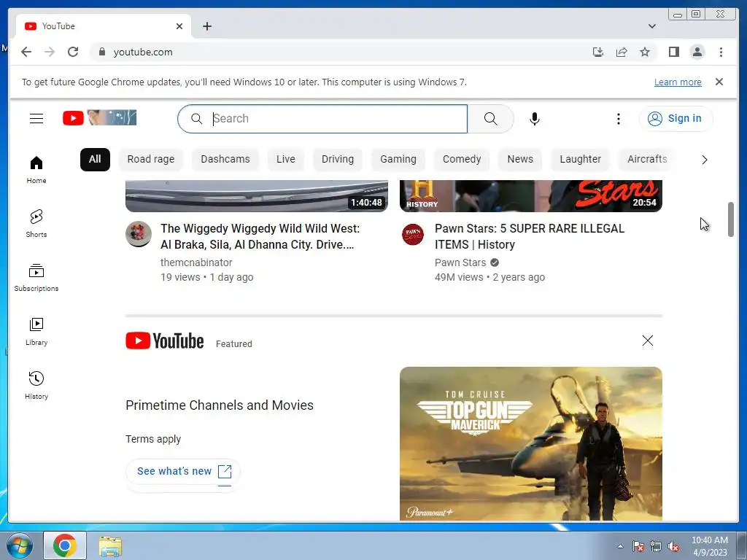This screenshot has width=747, height=560.
Task: Close the YouTube browser tab
Action: pos(179,26)
